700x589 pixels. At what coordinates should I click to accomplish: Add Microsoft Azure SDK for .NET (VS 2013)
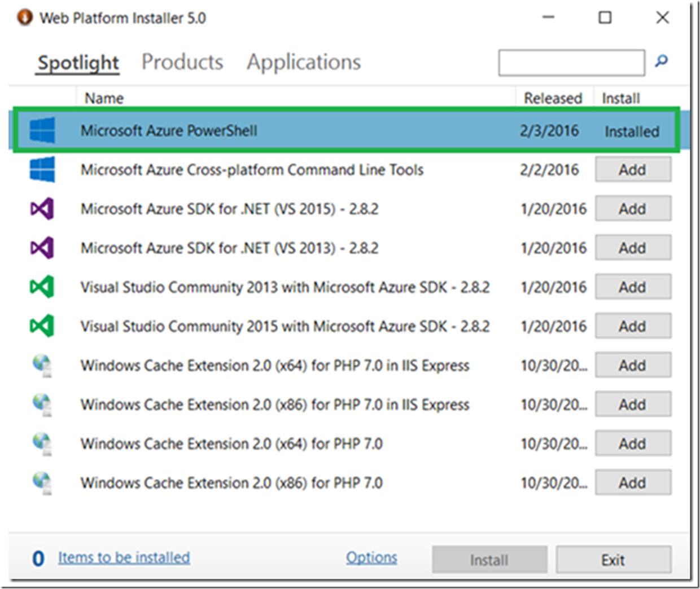pyautogui.click(x=633, y=248)
